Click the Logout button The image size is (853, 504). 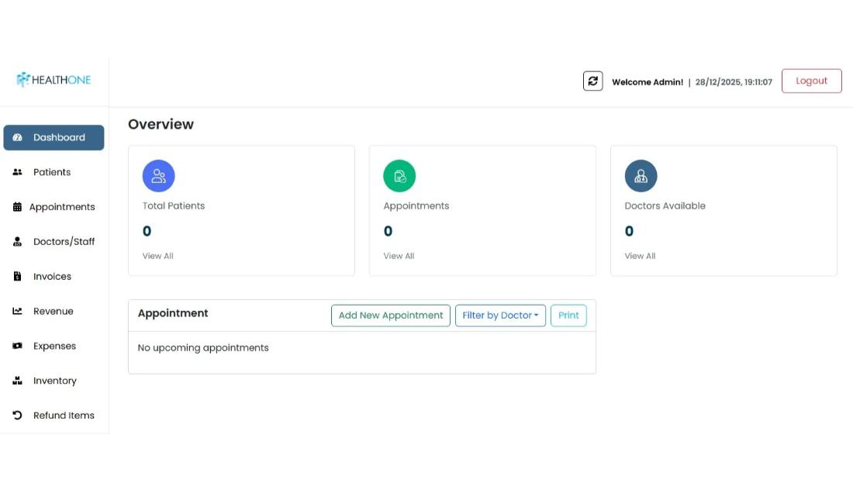[811, 81]
